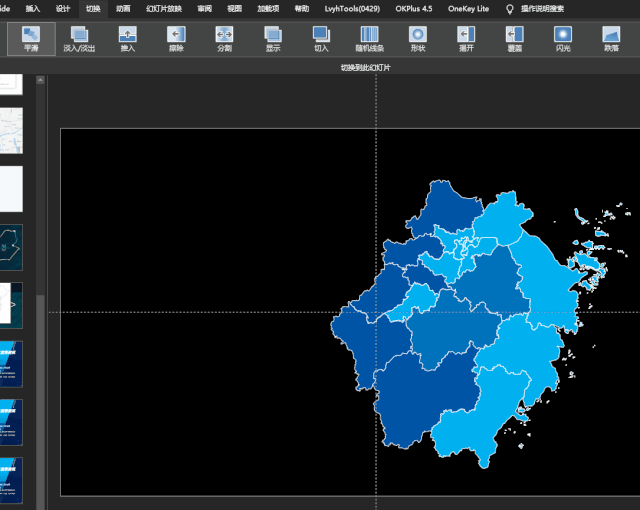Image resolution: width=640 pixels, height=510 pixels.
Task: Apply the 切入 (Cut) transition
Action: tap(321, 39)
